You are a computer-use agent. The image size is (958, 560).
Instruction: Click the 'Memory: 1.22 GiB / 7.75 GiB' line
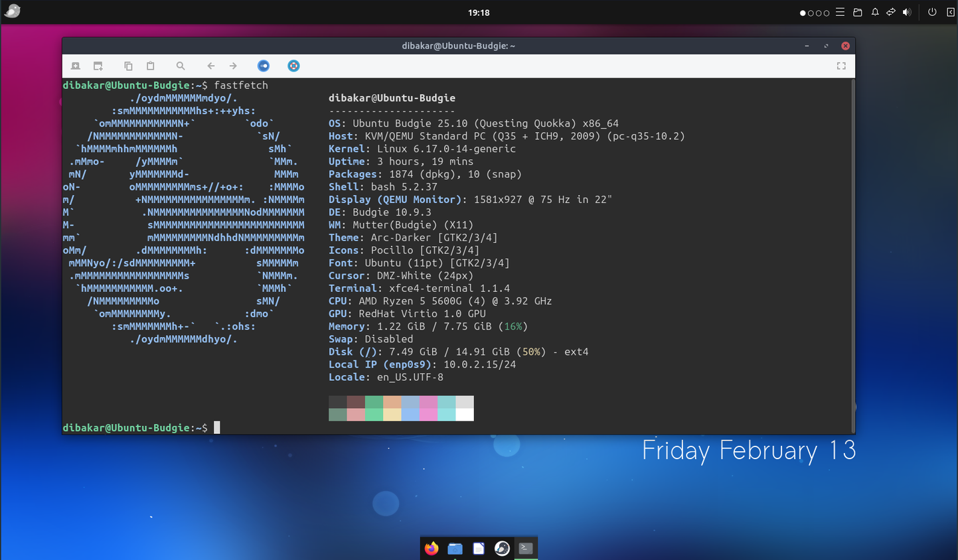[428, 326]
